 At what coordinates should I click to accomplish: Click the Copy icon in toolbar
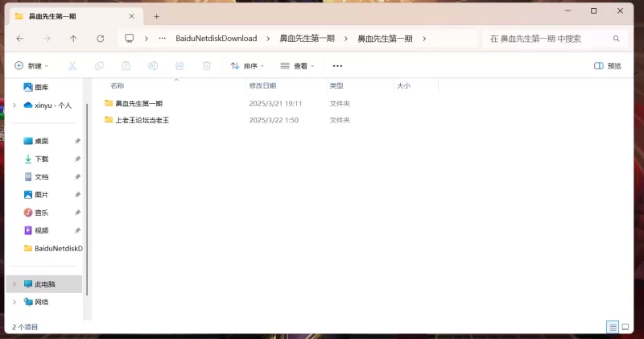point(99,66)
